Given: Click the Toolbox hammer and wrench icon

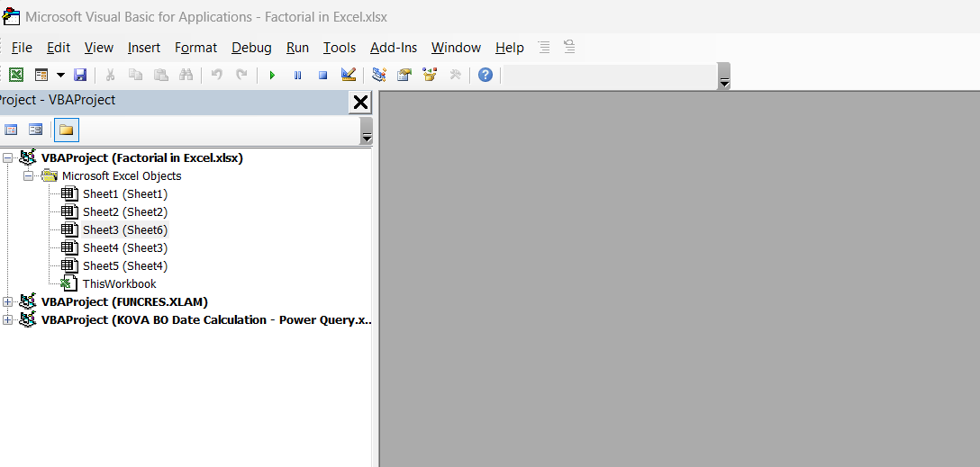Looking at the screenshot, I should 455,75.
